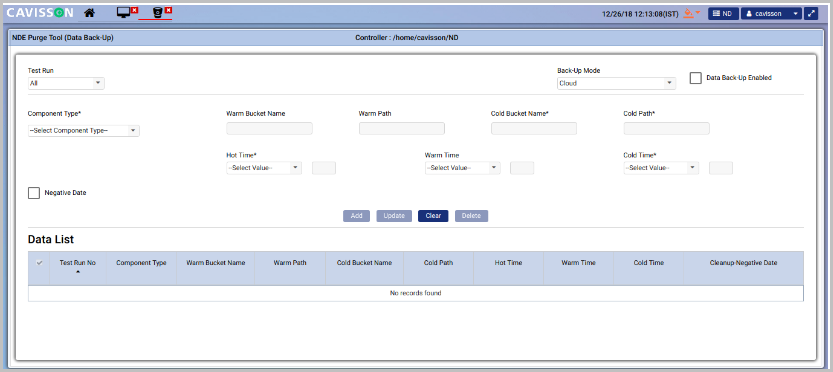Click the 'No records found' text
Viewport: 833px width, 372px height.
point(415,293)
